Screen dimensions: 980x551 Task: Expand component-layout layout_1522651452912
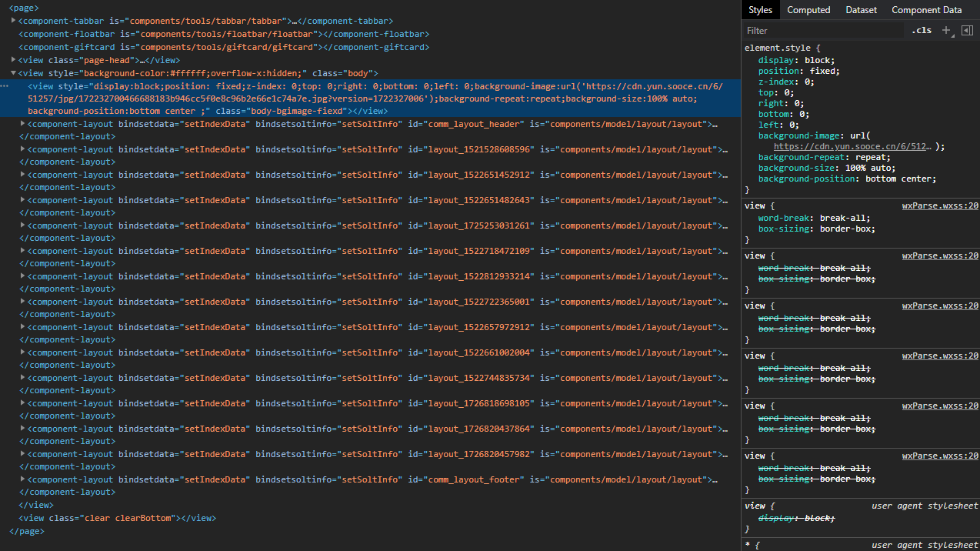(23, 174)
